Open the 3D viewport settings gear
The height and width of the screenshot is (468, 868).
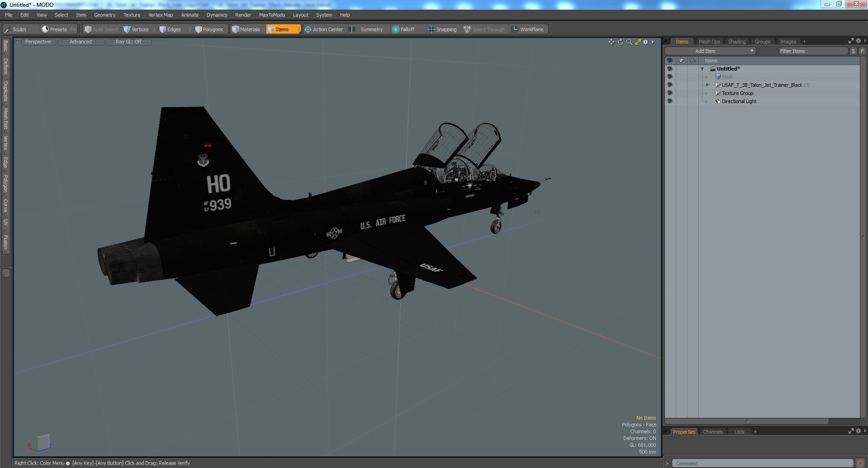point(645,42)
